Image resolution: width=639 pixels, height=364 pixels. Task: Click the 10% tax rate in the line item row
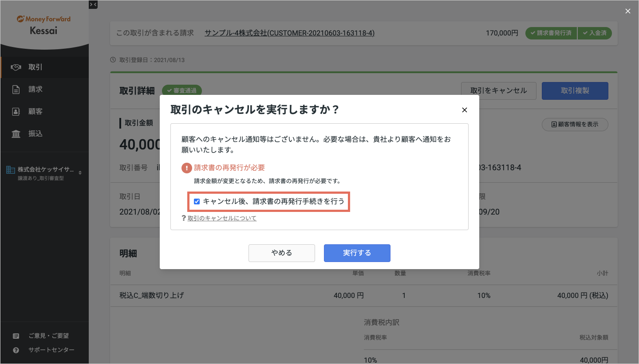click(x=484, y=295)
